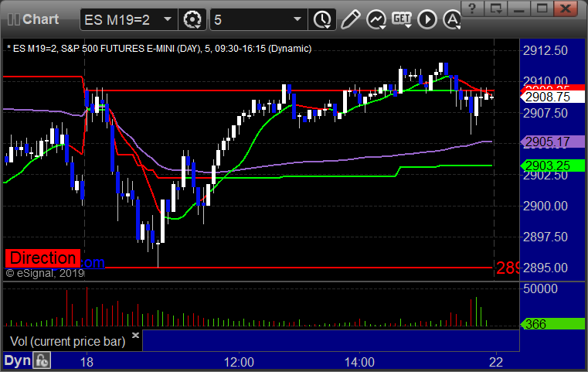588x372 pixels.
Task: Expand the ES M19=2 symbol dropdown arrow
Action: click(x=168, y=19)
